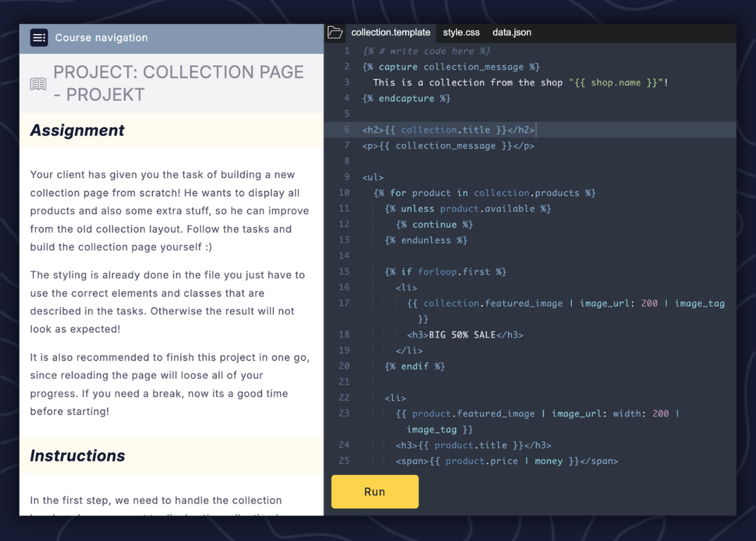Click the for product in collection.products line

pyautogui.click(x=484, y=193)
